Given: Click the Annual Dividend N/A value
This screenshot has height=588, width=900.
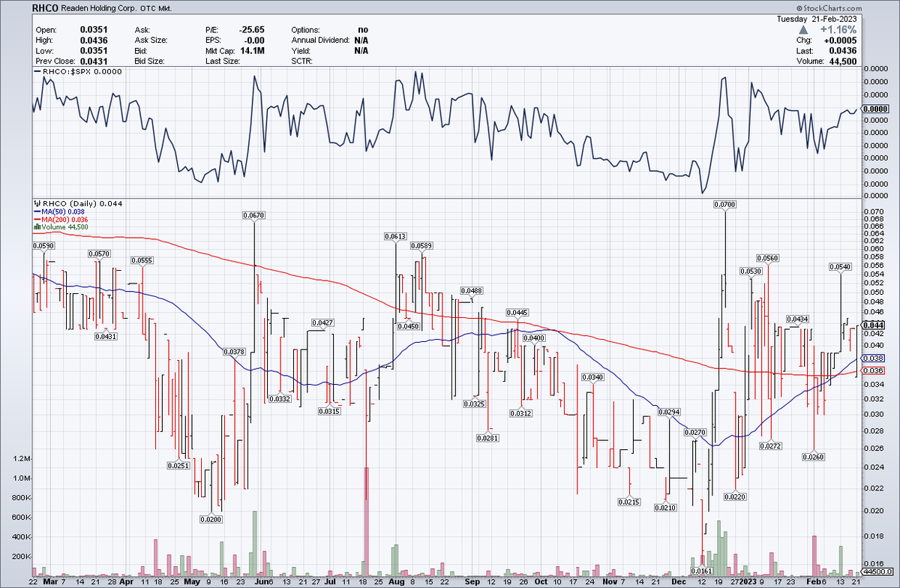Looking at the screenshot, I should (361, 40).
